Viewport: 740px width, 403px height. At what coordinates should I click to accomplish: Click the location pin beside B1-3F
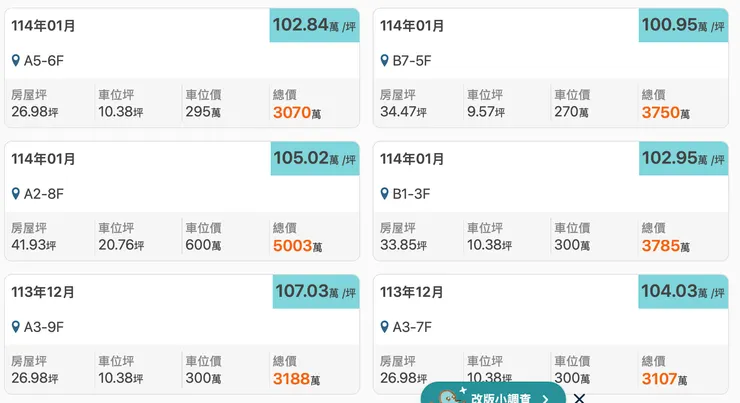click(x=385, y=194)
